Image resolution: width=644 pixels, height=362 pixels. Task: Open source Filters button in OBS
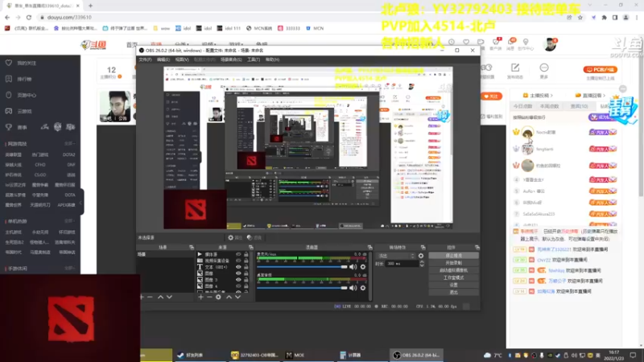pyautogui.click(x=254, y=237)
